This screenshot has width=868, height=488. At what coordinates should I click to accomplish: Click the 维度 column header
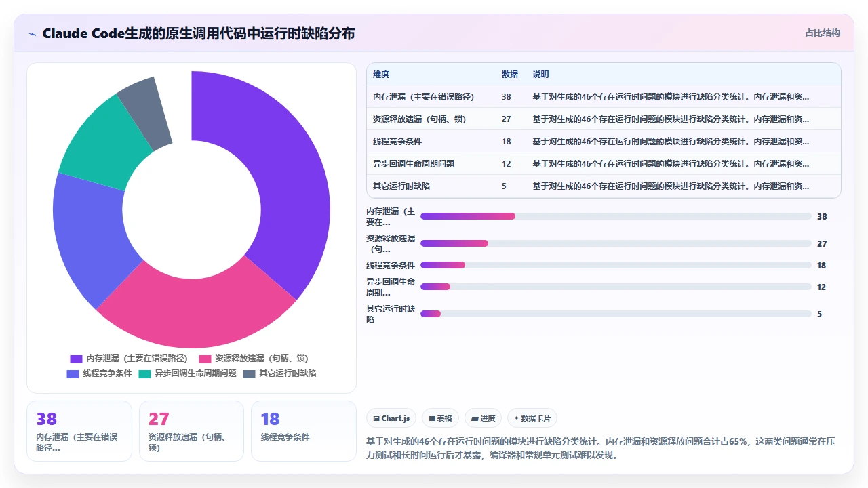click(x=381, y=74)
